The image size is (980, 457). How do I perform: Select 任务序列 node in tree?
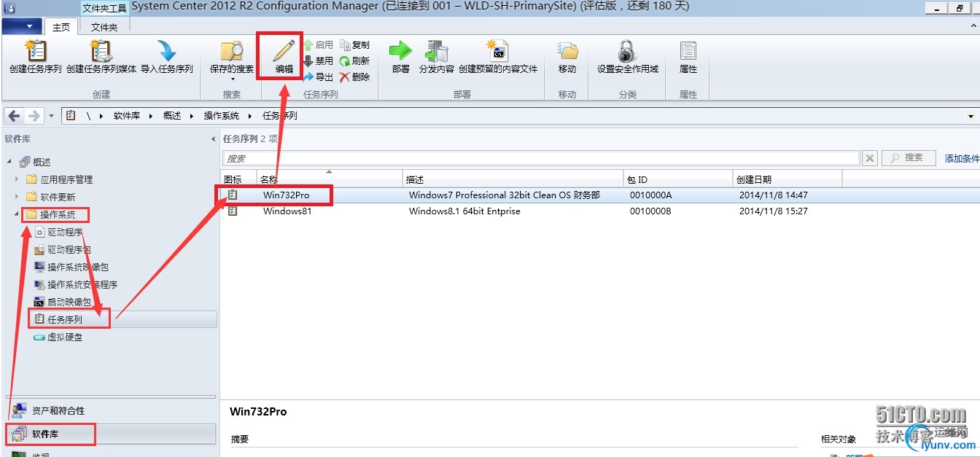(59, 319)
